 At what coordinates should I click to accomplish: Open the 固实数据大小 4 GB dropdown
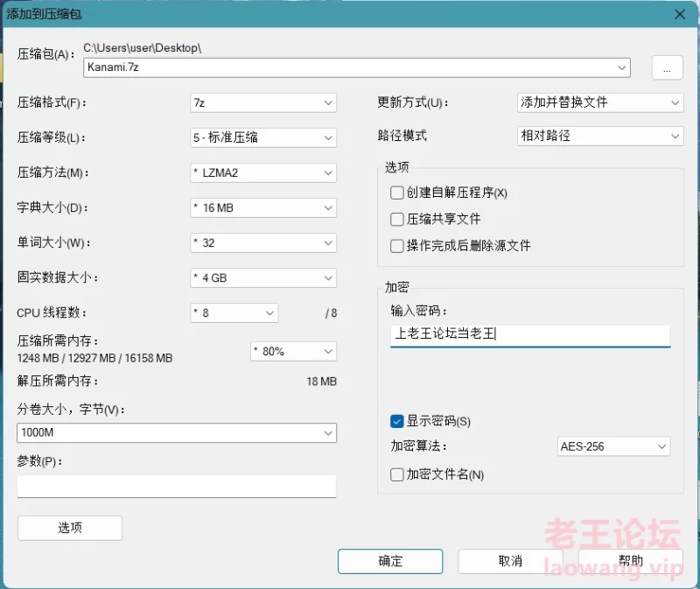tap(263, 277)
